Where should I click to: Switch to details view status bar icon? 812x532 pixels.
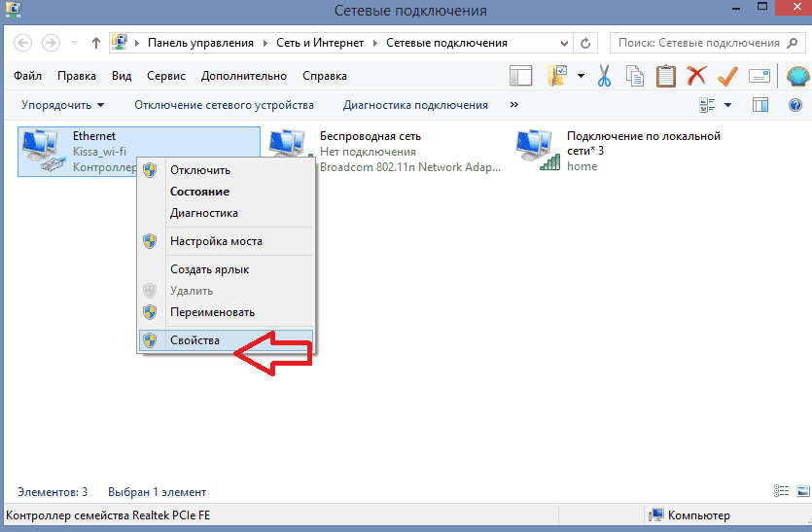(782, 490)
